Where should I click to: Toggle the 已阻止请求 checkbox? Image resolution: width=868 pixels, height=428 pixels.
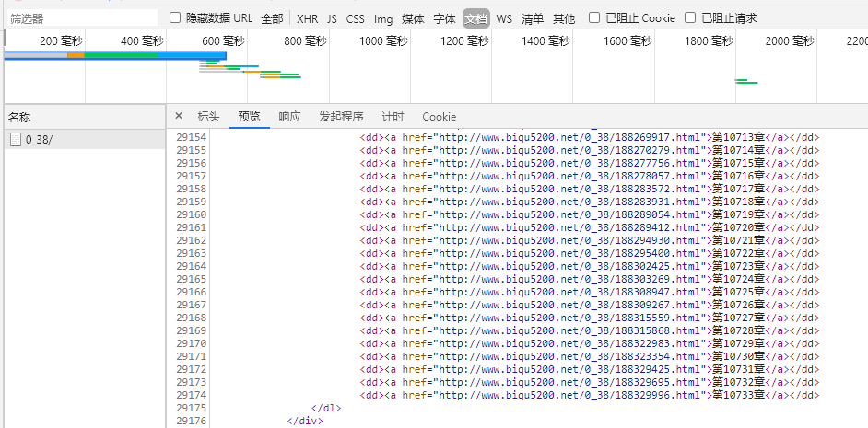[690, 18]
